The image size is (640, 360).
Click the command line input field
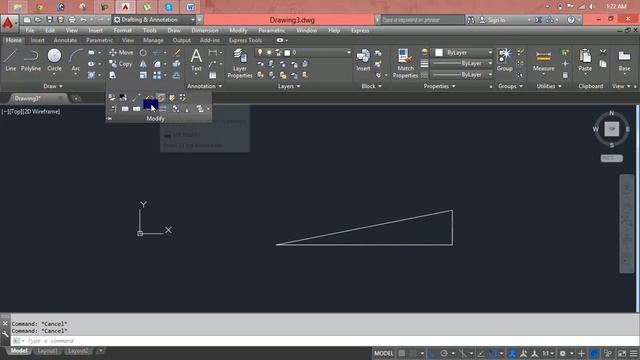[324, 341]
